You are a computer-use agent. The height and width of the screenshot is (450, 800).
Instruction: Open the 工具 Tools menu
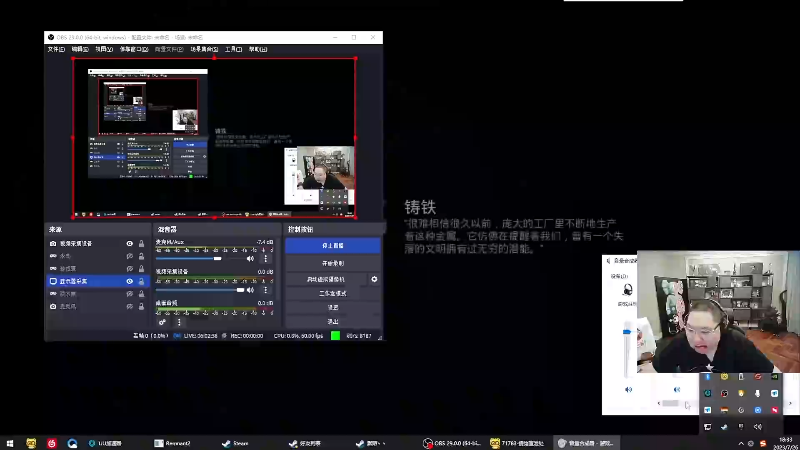click(x=233, y=49)
